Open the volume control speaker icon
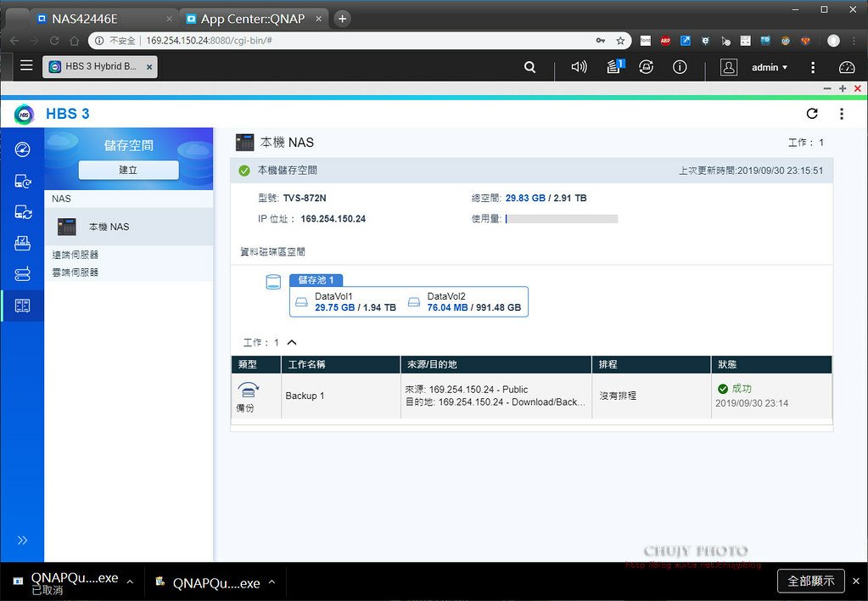 (579, 67)
